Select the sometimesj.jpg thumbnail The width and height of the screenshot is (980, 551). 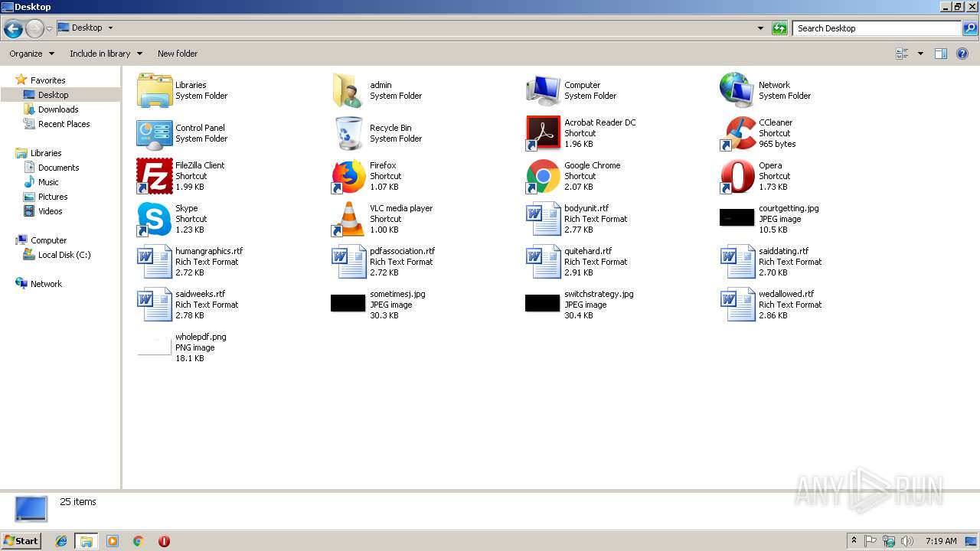click(x=348, y=303)
